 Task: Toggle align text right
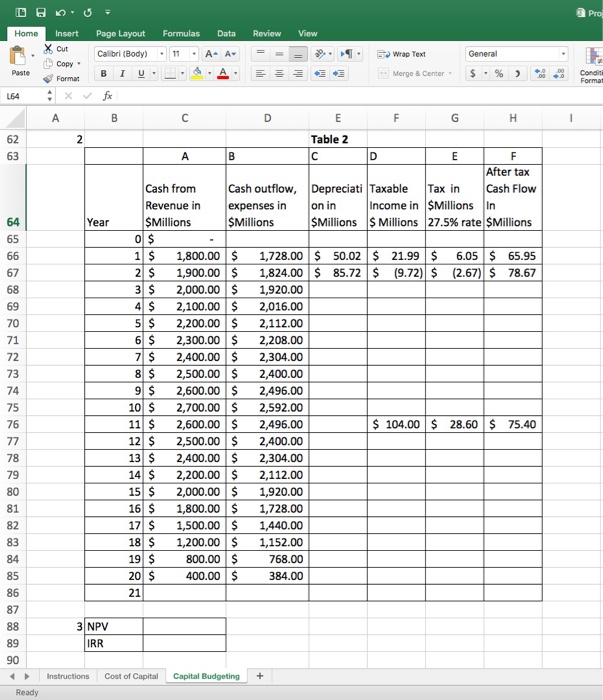(x=298, y=73)
